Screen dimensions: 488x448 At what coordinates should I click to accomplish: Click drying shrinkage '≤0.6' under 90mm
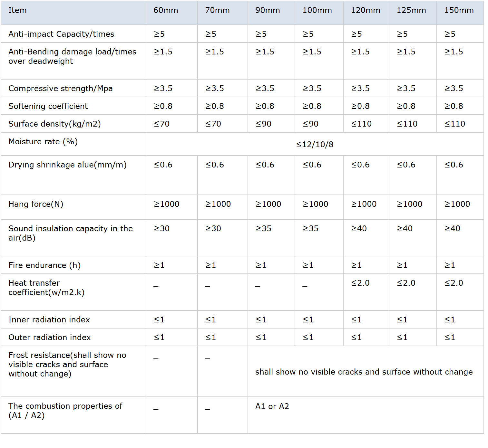(x=265, y=165)
